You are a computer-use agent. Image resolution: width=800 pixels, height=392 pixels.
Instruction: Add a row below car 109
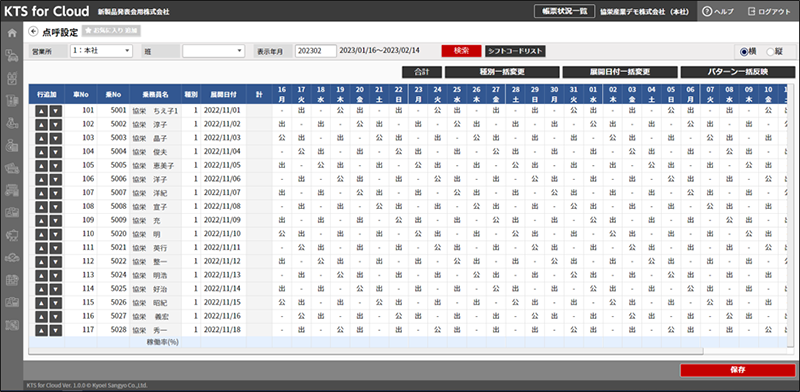click(55, 220)
